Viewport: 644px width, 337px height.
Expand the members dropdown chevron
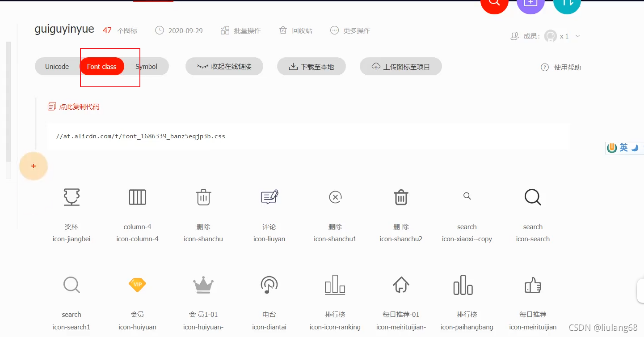577,36
